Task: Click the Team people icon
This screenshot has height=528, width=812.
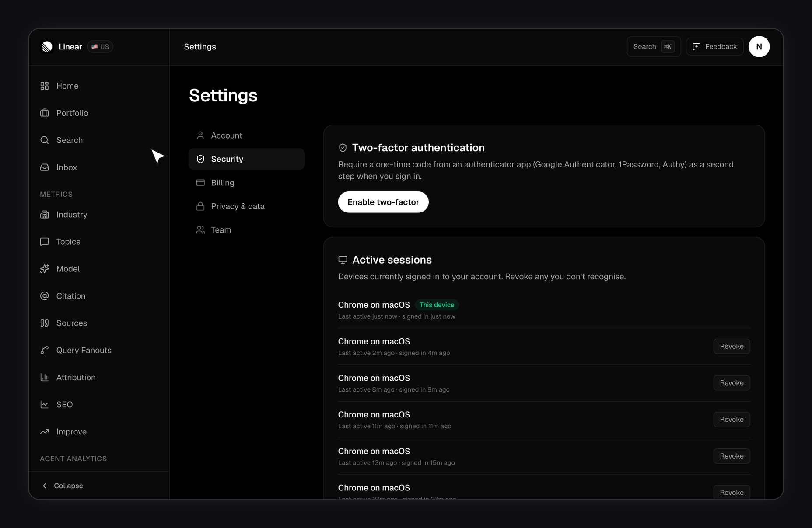Action: tap(200, 230)
